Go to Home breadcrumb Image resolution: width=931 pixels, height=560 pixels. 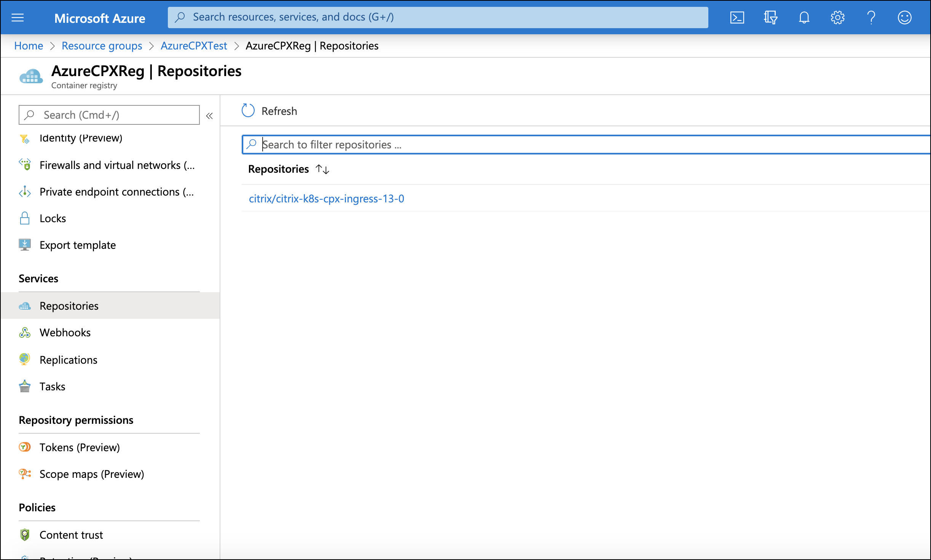tap(29, 46)
